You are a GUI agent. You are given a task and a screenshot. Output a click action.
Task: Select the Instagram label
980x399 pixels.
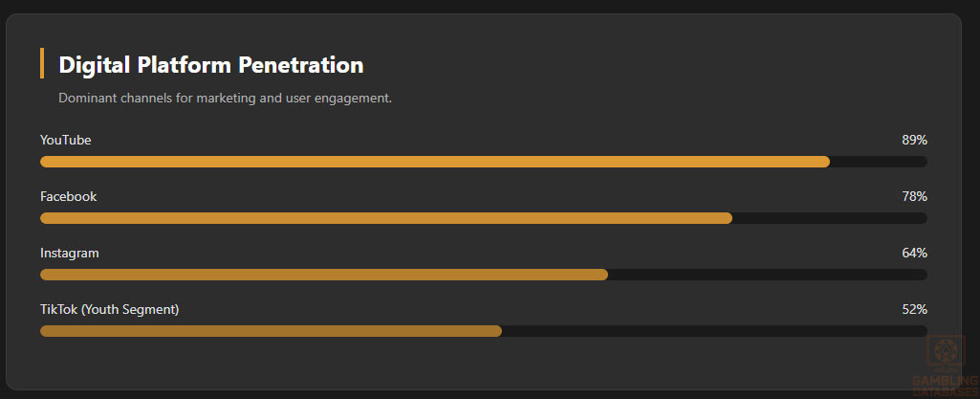tap(70, 253)
